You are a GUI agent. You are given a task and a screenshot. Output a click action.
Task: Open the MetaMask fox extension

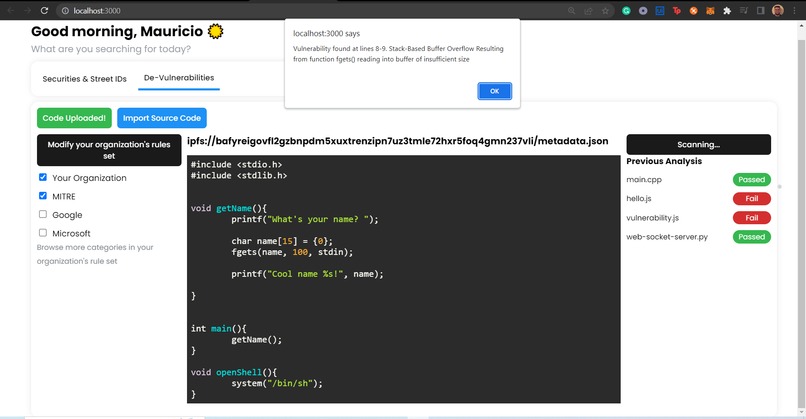click(710, 10)
